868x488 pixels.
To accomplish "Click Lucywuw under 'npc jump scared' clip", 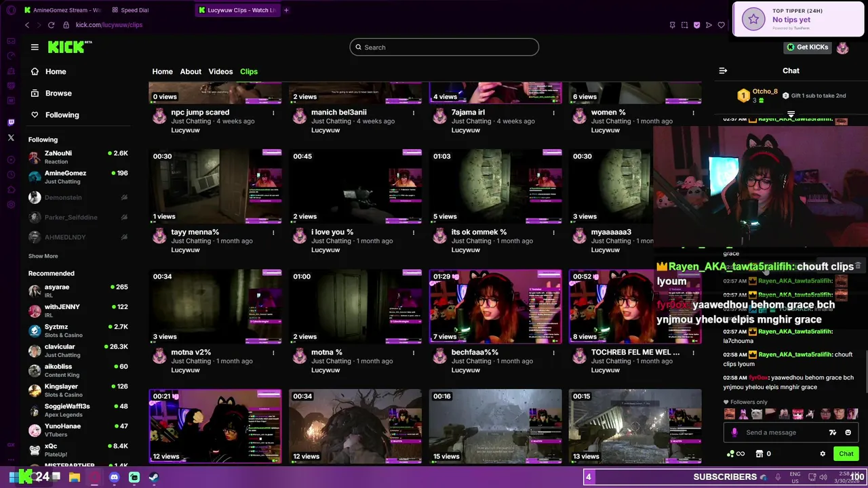I will tap(185, 130).
